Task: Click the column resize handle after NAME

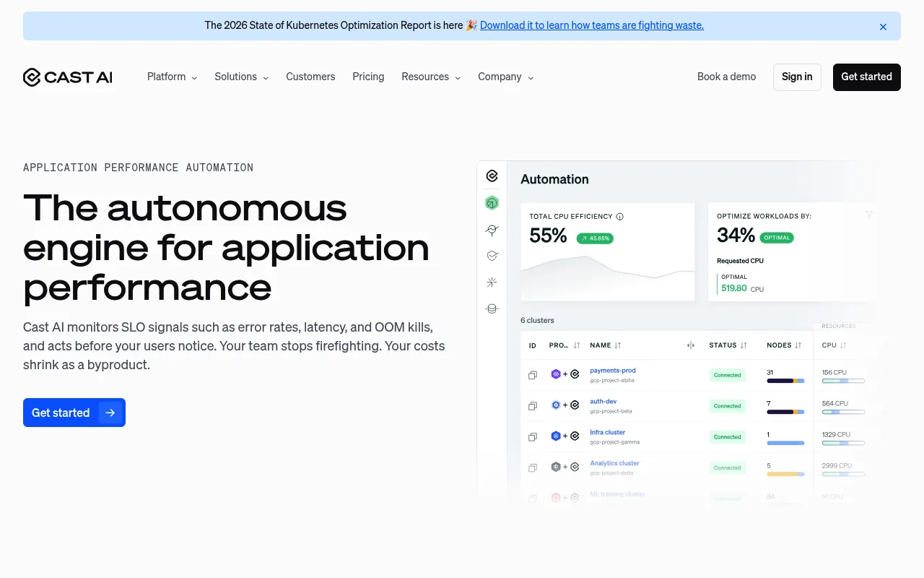Action: [691, 345]
